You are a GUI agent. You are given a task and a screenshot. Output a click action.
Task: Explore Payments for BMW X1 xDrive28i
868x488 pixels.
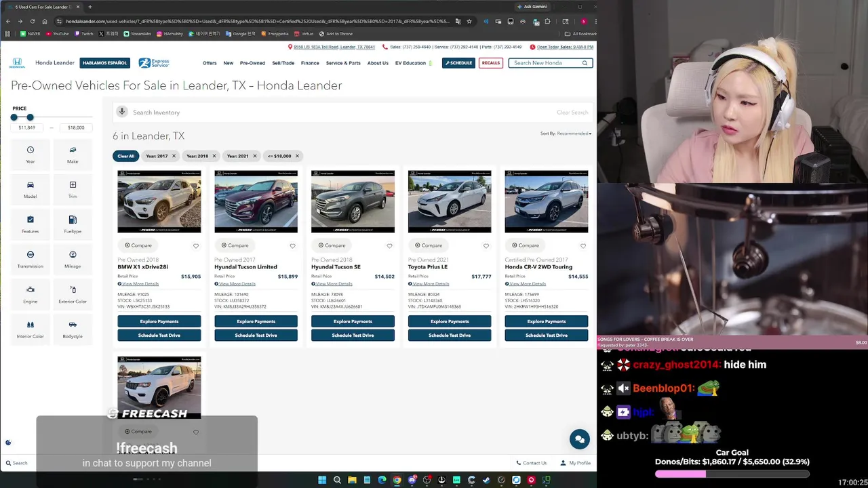tap(159, 321)
